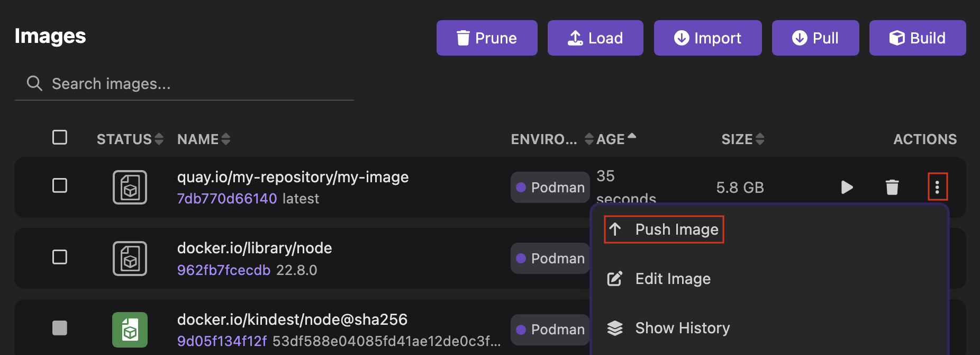This screenshot has height=355, width=980.
Task: Click the upload arrow icon next to Push Image
Action: [615, 229]
